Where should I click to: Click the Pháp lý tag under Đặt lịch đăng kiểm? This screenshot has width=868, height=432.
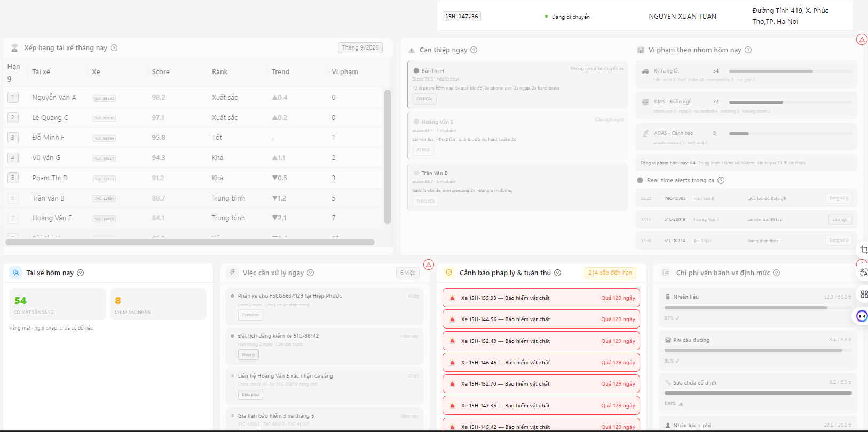click(248, 355)
